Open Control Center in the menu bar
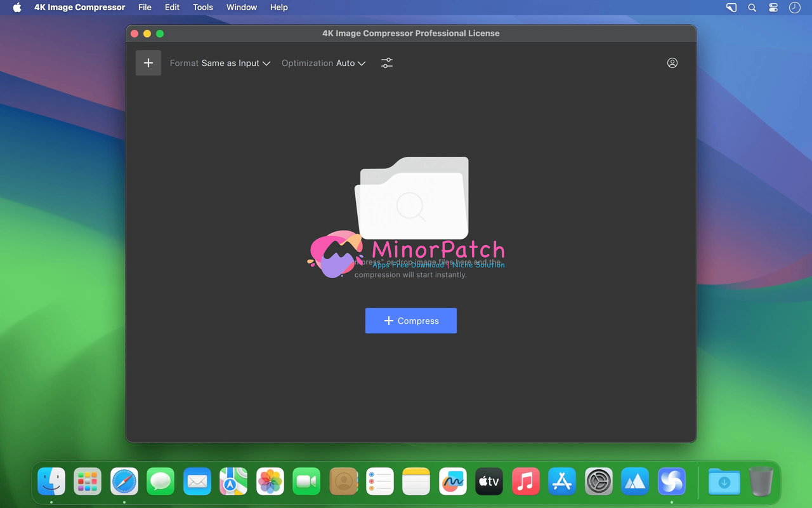The width and height of the screenshot is (812, 508). click(x=773, y=8)
